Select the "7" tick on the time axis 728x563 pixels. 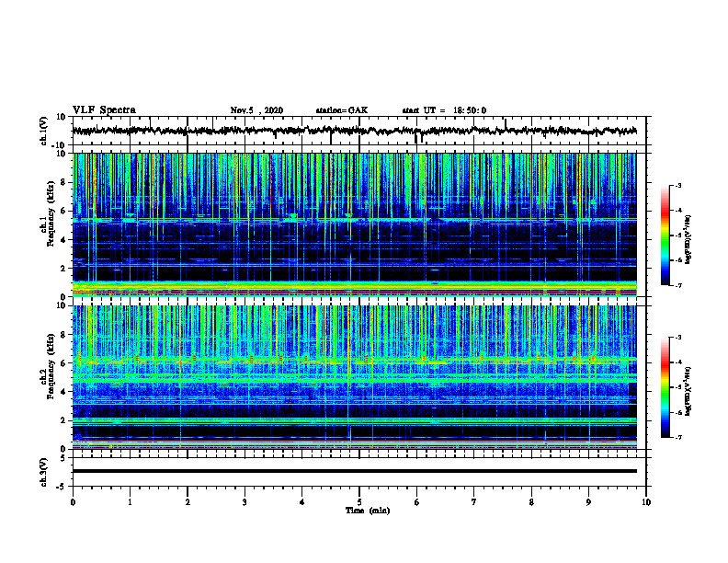click(x=474, y=502)
